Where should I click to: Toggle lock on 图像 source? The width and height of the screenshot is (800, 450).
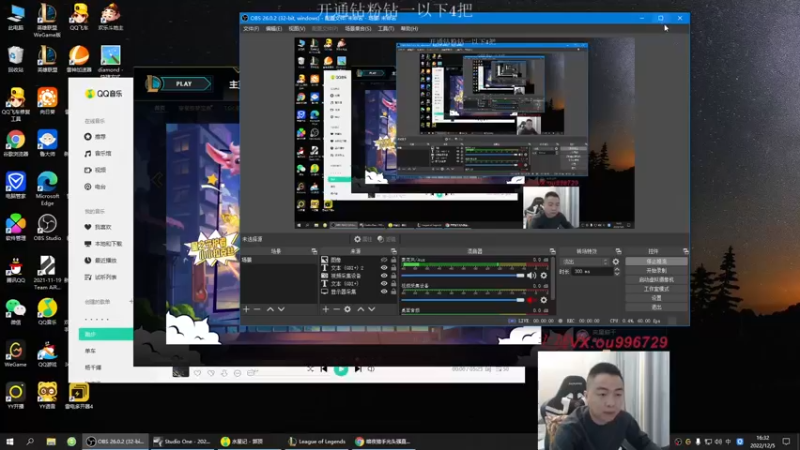point(393,260)
